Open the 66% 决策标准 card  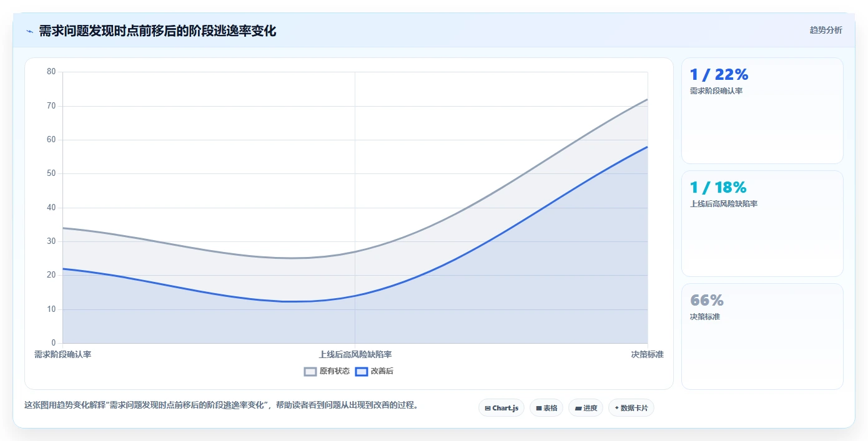point(762,337)
